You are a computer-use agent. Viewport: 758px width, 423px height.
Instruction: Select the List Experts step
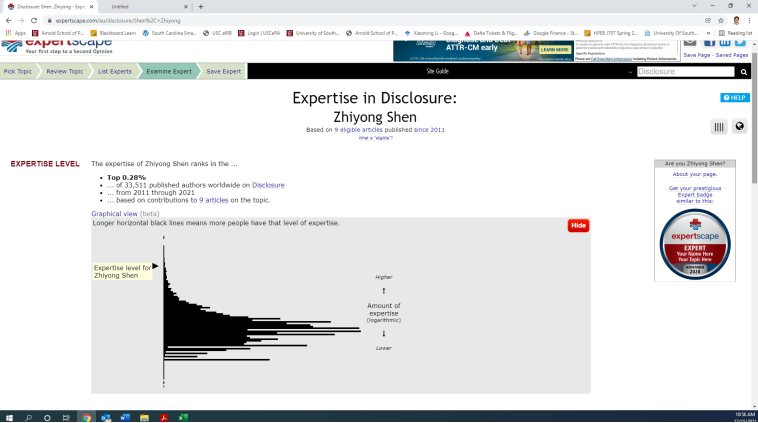coord(115,71)
